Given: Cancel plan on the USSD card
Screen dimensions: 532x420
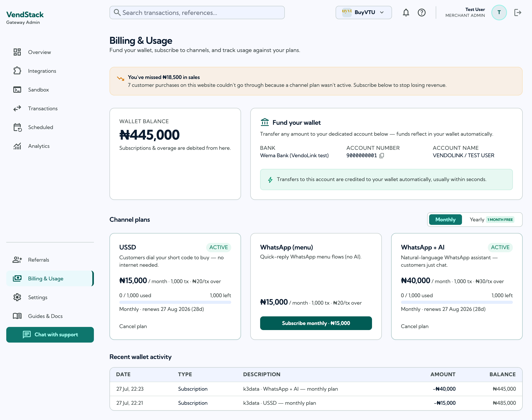Looking at the screenshot, I should (133, 326).
